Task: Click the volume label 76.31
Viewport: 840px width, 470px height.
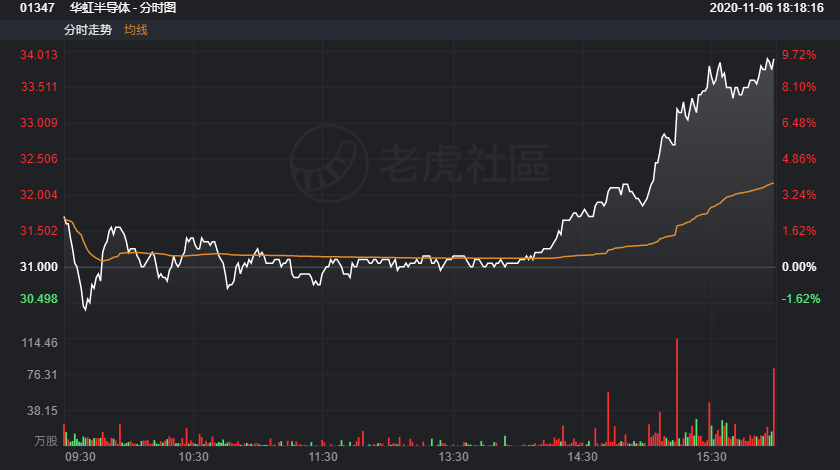Action: 42,375
